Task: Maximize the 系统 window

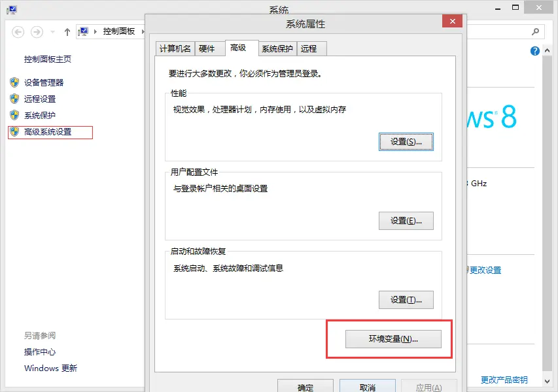Action: pos(515,7)
